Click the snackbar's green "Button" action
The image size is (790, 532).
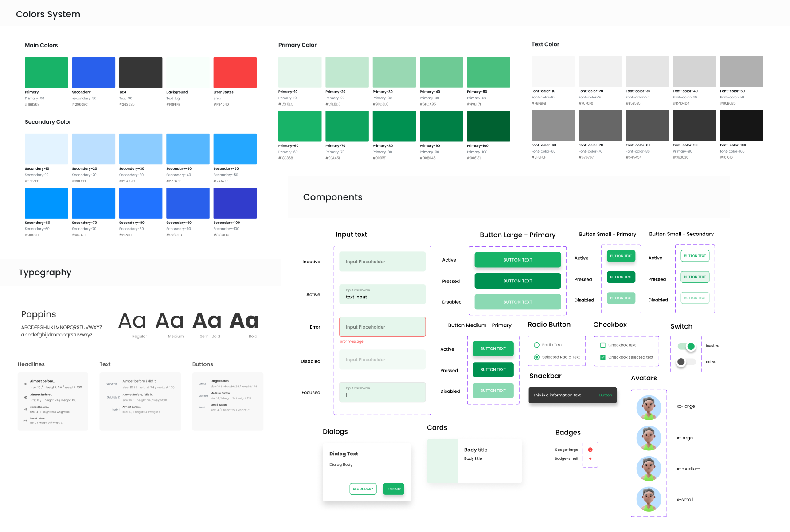pos(605,395)
